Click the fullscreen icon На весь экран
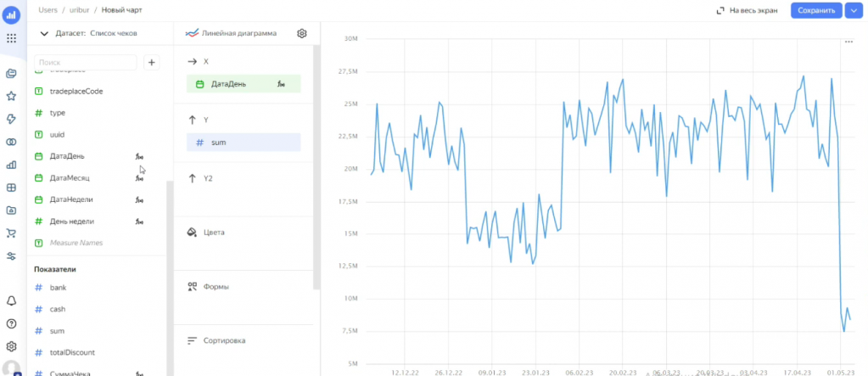868x376 pixels. coord(720,10)
